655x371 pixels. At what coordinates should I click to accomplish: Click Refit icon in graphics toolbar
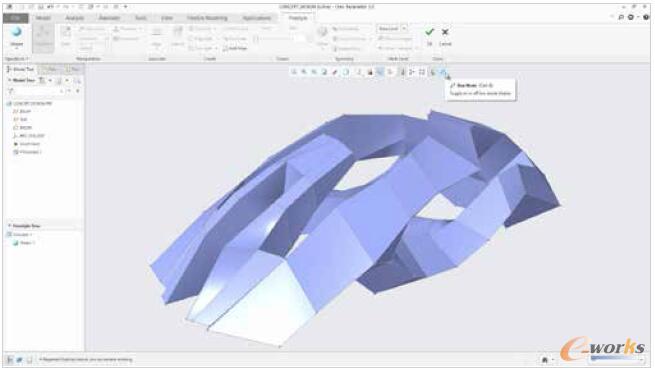[x=294, y=72]
